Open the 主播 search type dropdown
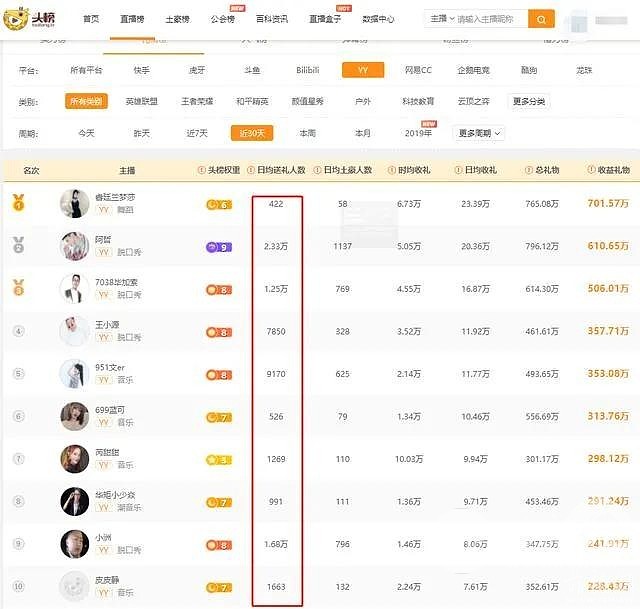The image size is (640, 609). (x=442, y=19)
